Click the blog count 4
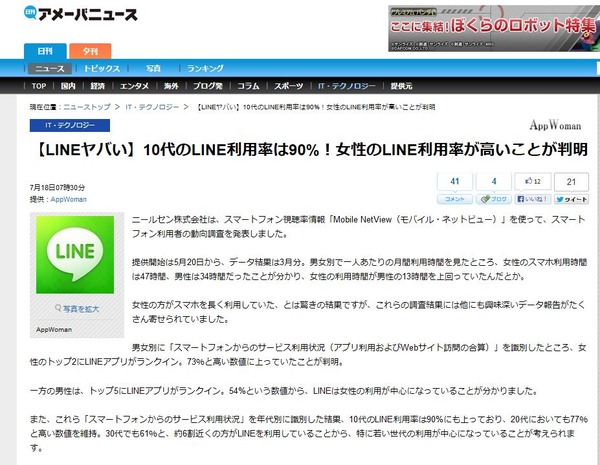The image size is (600, 465). click(x=494, y=181)
